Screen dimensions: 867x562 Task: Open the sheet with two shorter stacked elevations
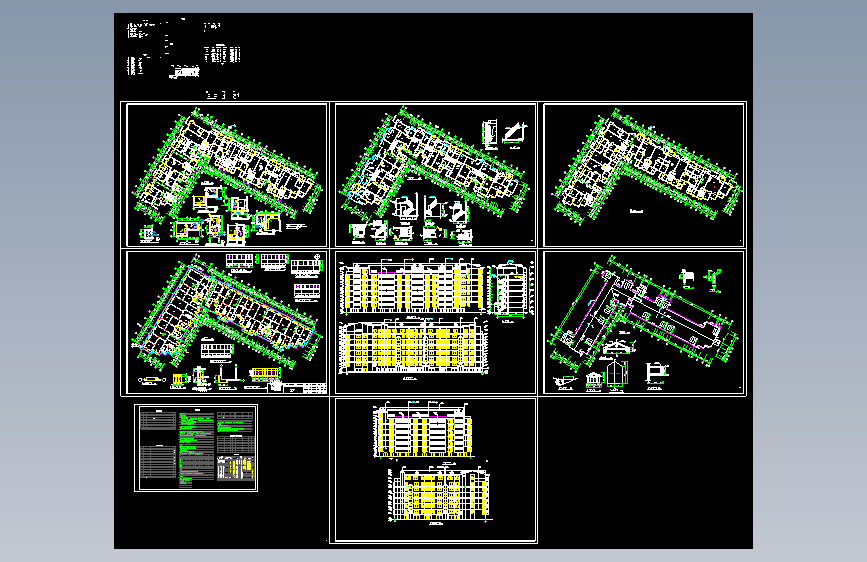pyautogui.click(x=435, y=470)
